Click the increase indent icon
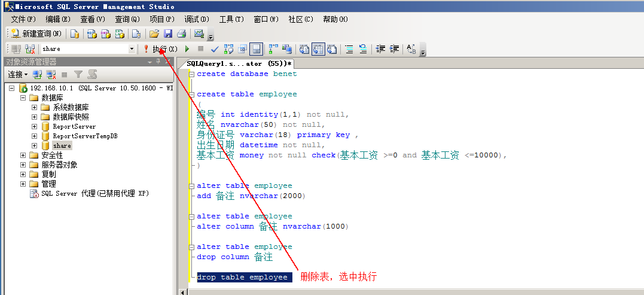The height and width of the screenshot is (295, 644). point(394,49)
